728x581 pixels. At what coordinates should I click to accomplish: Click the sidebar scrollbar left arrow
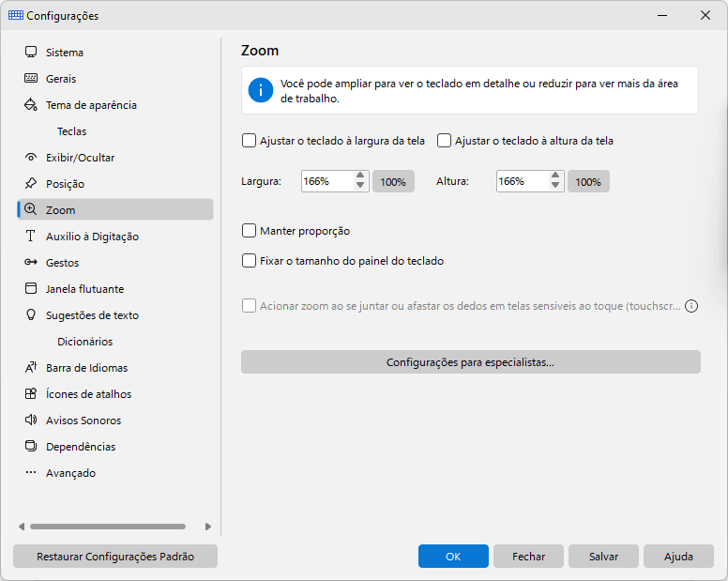[22, 527]
